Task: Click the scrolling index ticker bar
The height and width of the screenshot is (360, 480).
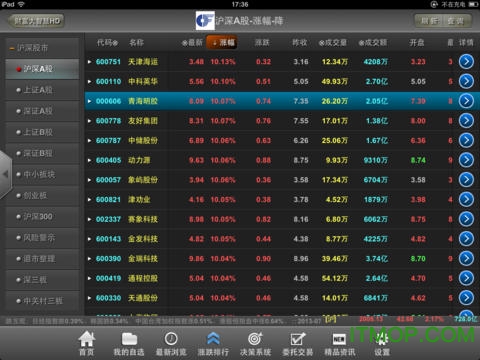Action: pyautogui.click(x=240, y=321)
